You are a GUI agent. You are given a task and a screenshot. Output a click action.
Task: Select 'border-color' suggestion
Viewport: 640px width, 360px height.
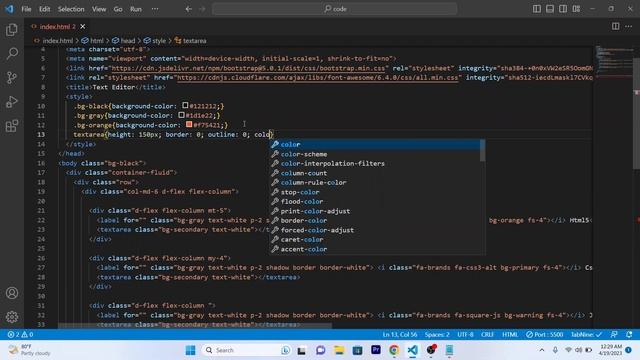tap(375, 220)
